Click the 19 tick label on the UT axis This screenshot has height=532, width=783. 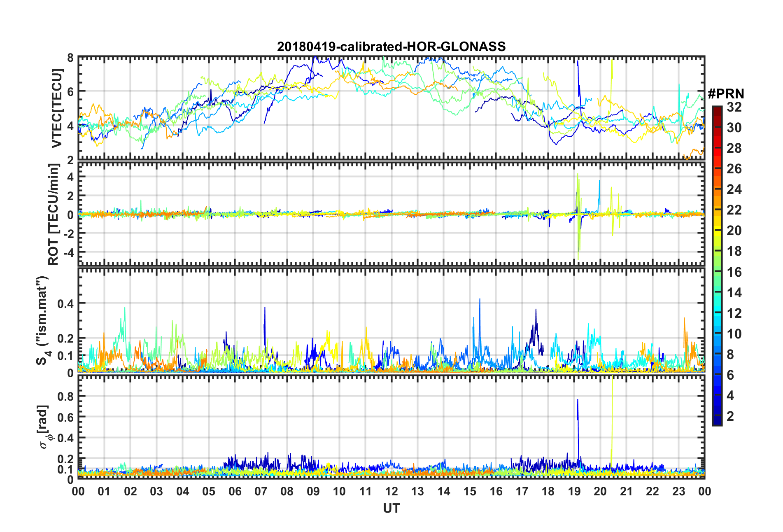tap(574, 491)
